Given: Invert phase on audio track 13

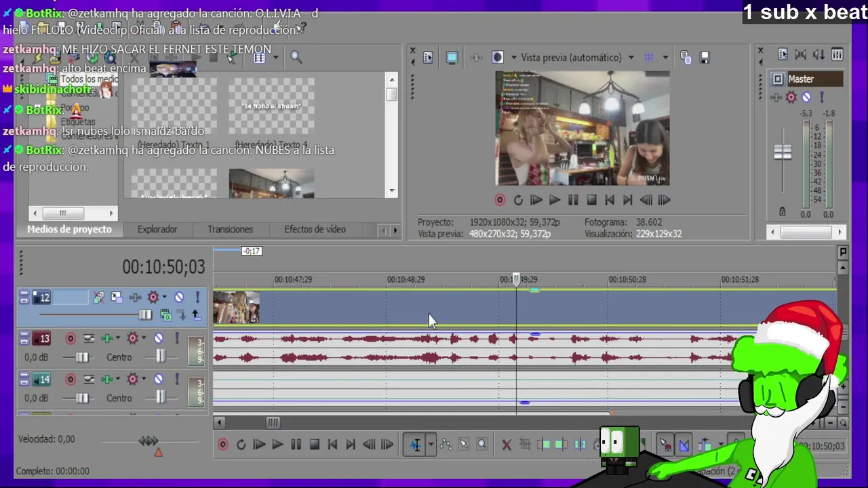Looking at the screenshot, I should click(89, 338).
